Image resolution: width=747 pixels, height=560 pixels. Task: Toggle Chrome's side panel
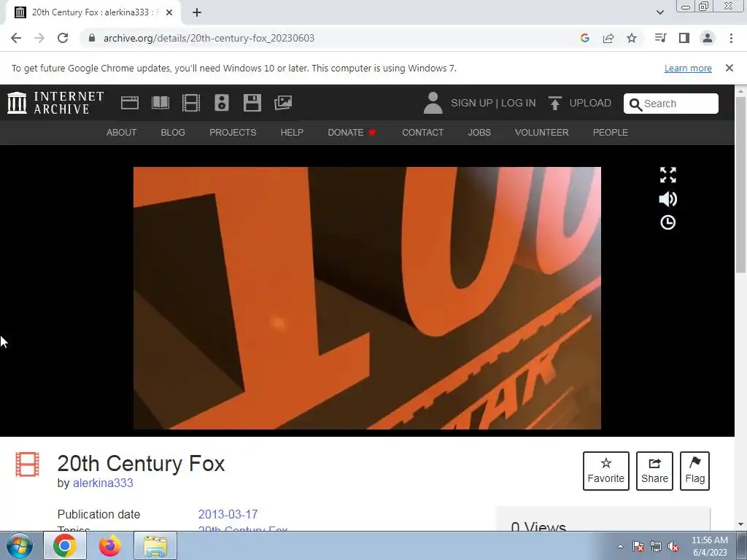pos(684,38)
